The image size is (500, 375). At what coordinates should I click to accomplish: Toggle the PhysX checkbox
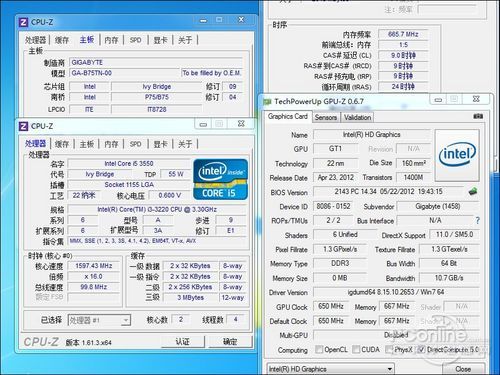[x=389, y=349]
